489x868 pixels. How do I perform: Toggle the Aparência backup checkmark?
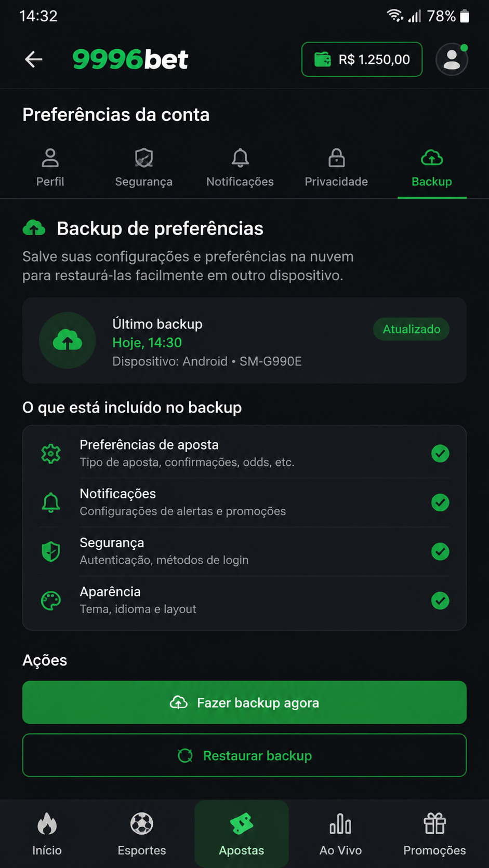coord(440,600)
